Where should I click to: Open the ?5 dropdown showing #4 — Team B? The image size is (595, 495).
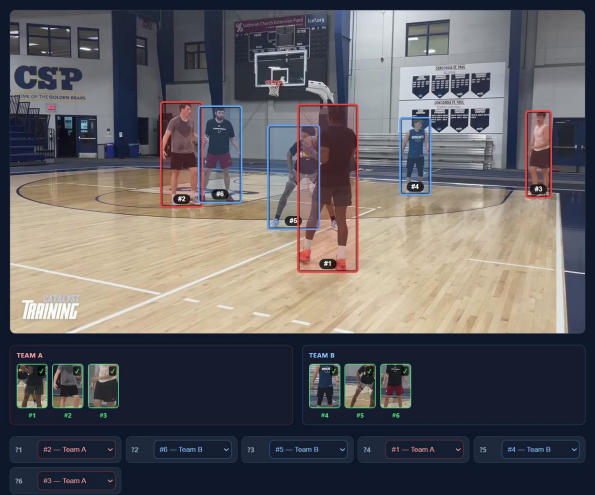[x=541, y=449]
